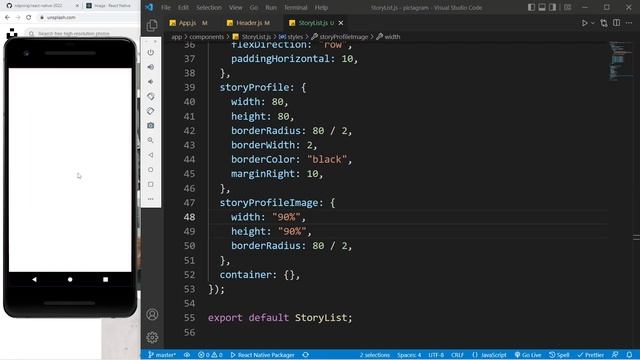Open emulator extended controls (three dots)
Screen dimensions: 640x360
(151, 199)
